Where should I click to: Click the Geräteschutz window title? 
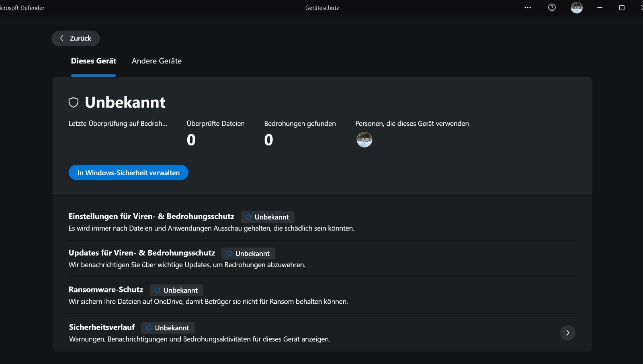[x=322, y=8]
